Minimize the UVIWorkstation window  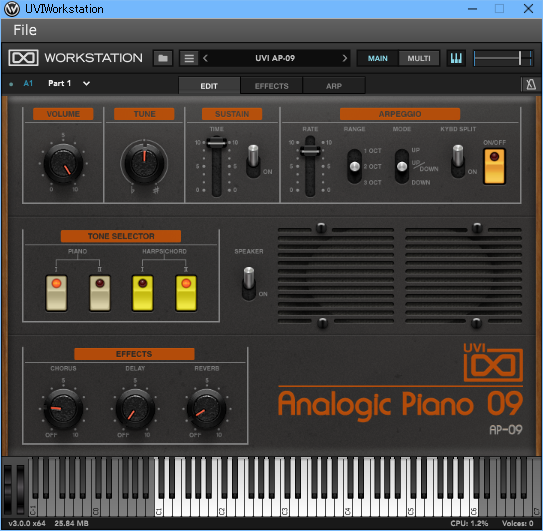(x=472, y=9)
